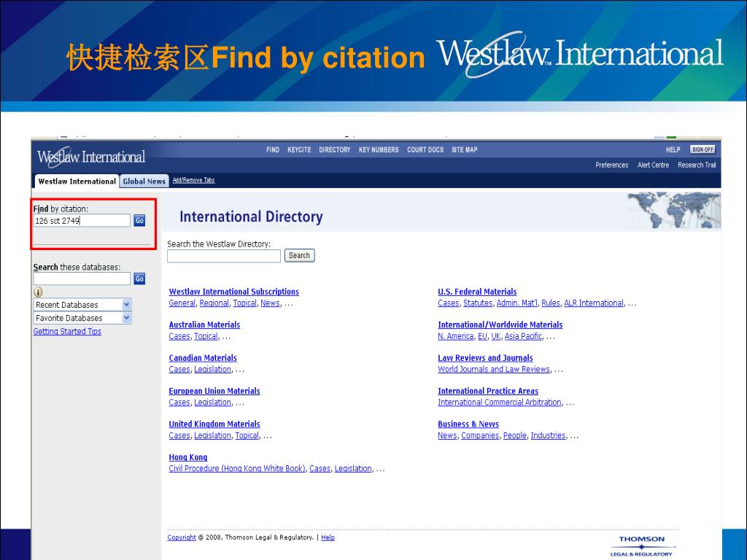Click Legislation under Hong Kong
The width and height of the screenshot is (747, 560).
point(353,469)
